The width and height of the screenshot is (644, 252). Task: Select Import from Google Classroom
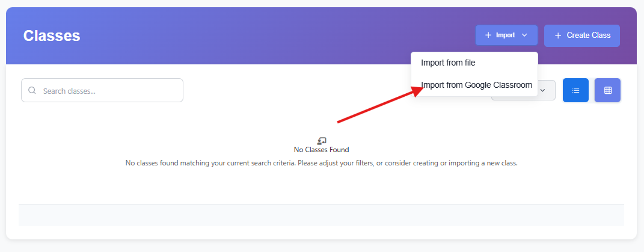[476, 85]
